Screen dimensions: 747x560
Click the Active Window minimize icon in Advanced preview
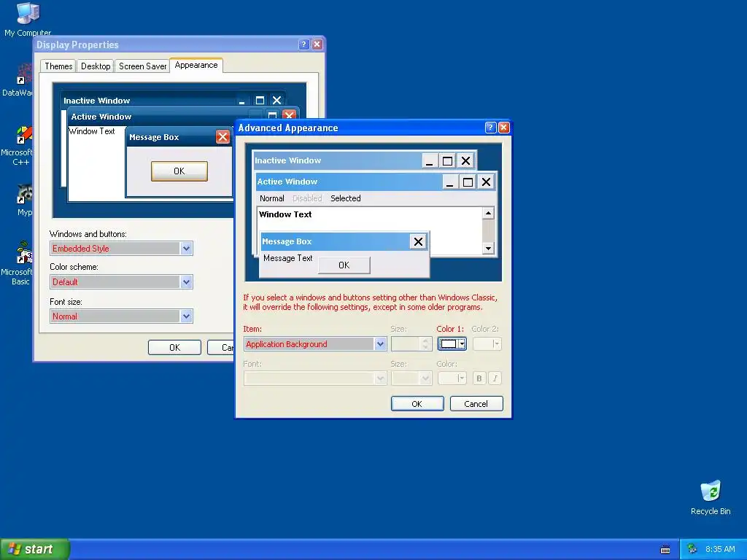[449, 182]
